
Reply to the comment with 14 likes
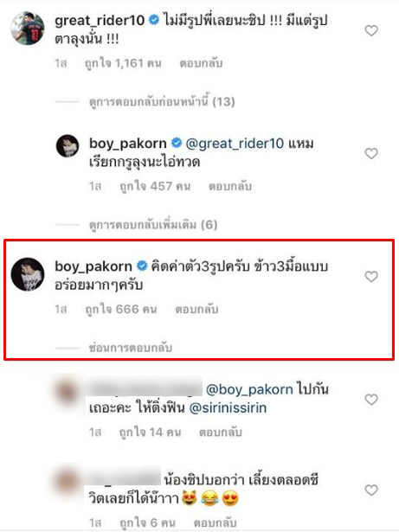[221, 433]
